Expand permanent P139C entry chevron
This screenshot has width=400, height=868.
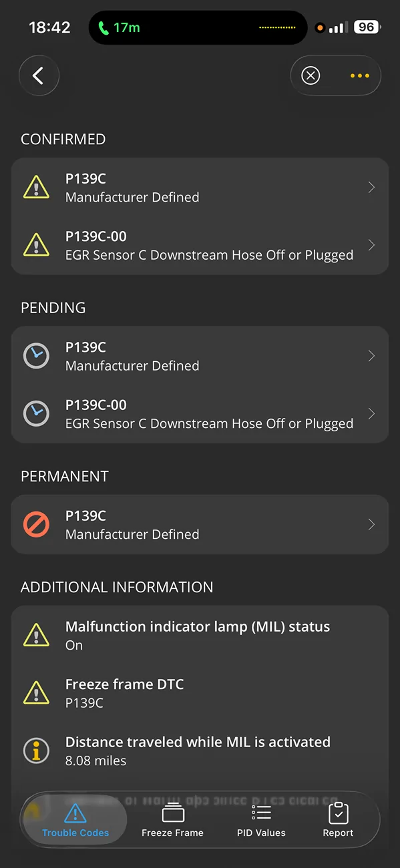point(371,525)
